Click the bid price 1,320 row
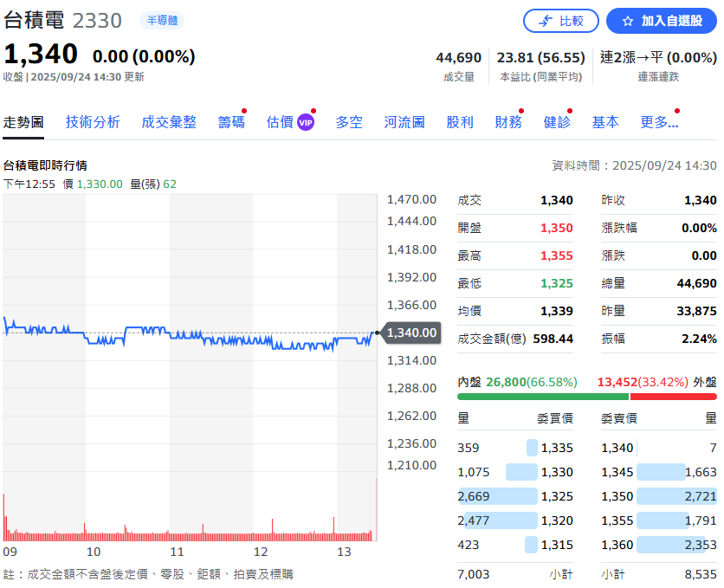The width and height of the screenshot is (724, 588). coord(515,520)
